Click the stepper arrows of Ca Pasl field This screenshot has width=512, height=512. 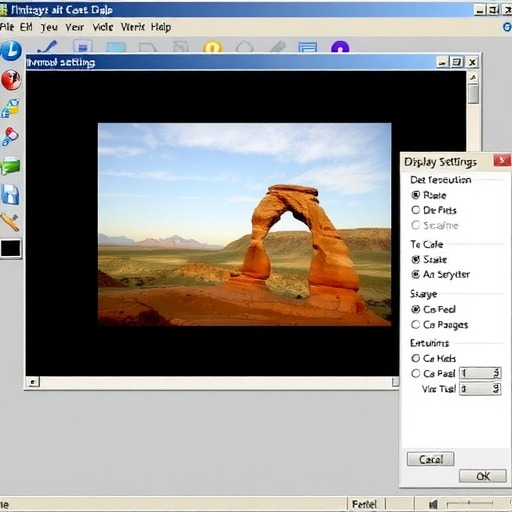coord(496,373)
